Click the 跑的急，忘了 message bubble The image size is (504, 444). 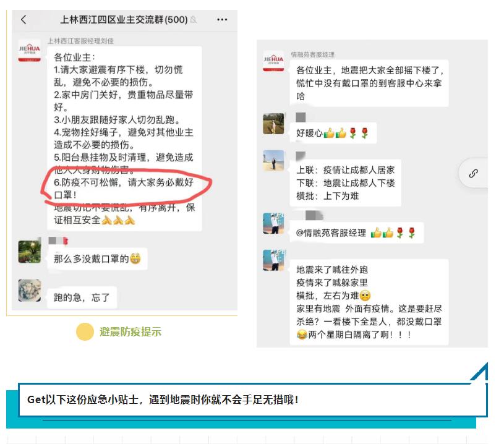point(82,297)
